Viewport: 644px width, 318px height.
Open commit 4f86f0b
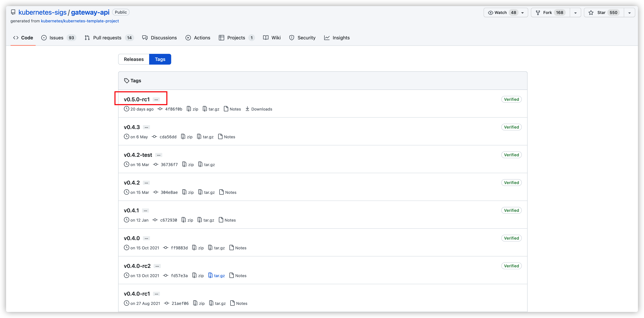[174, 109]
